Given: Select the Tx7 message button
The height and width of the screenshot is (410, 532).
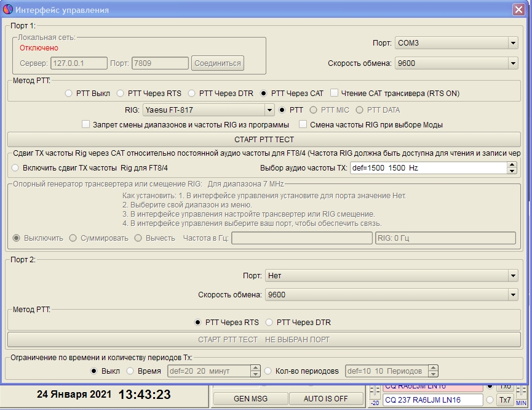Looking at the screenshot, I should point(505,400).
